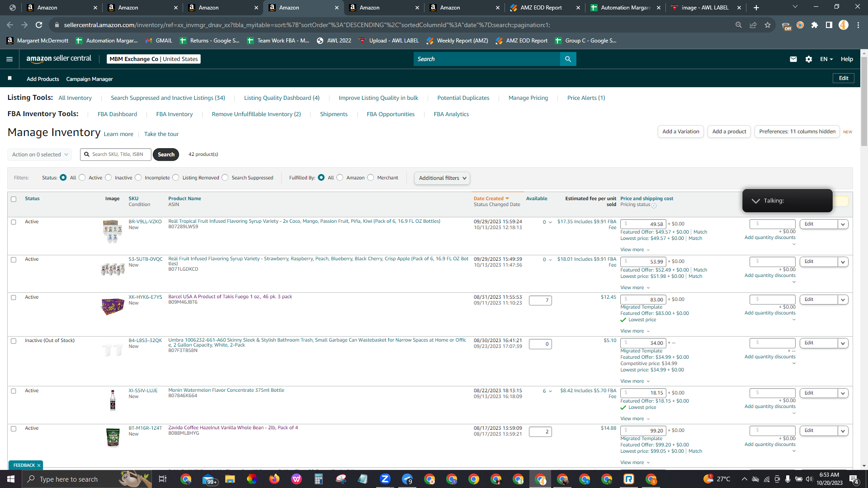The image size is (868, 488).
Task: Toggle the browser side panel icon
Action: [829, 25]
